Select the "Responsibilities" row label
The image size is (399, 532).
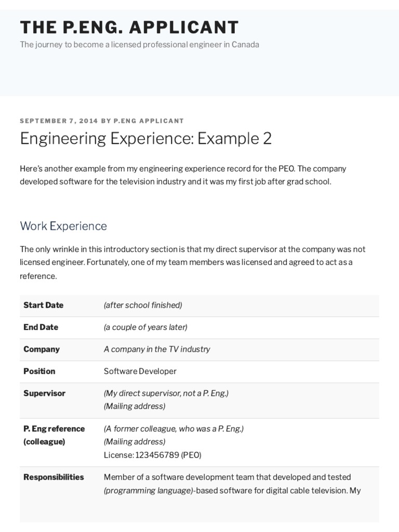coord(54,477)
